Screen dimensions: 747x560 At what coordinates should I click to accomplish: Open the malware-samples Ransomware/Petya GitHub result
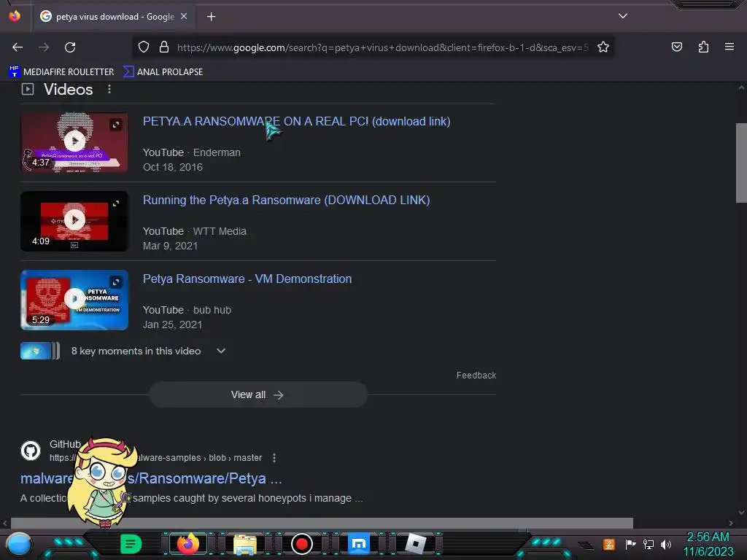pos(151,478)
